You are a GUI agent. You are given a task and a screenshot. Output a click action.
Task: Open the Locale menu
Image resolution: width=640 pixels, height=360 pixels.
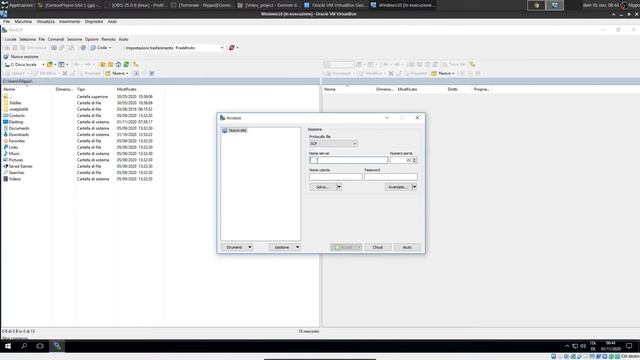(x=11, y=39)
